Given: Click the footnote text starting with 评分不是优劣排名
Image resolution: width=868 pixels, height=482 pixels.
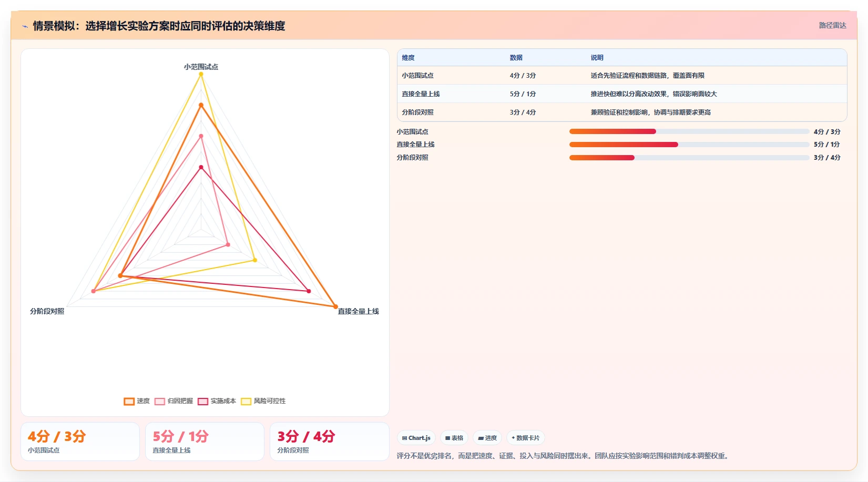Looking at the screenshot, I should [564, 456].
